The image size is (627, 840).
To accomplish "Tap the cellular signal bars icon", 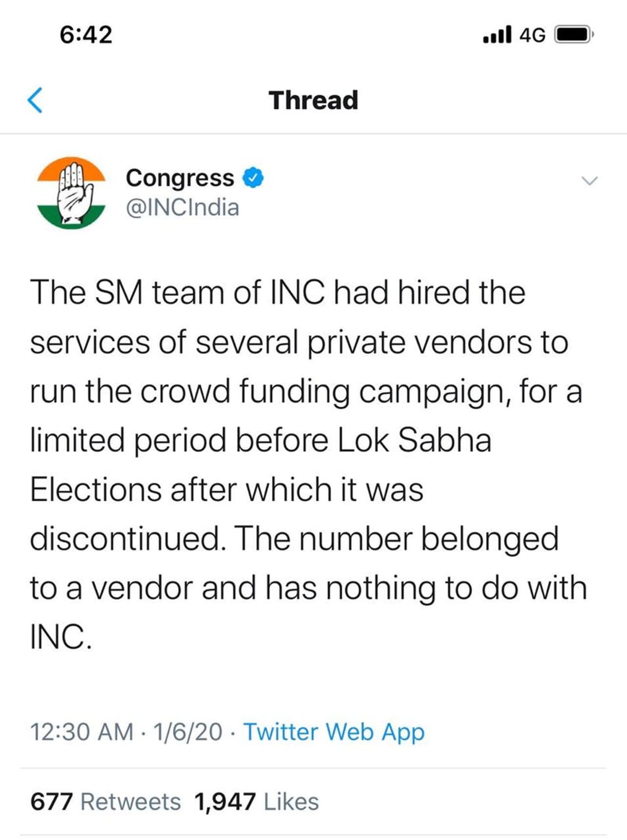I will (x=497, y=35).
